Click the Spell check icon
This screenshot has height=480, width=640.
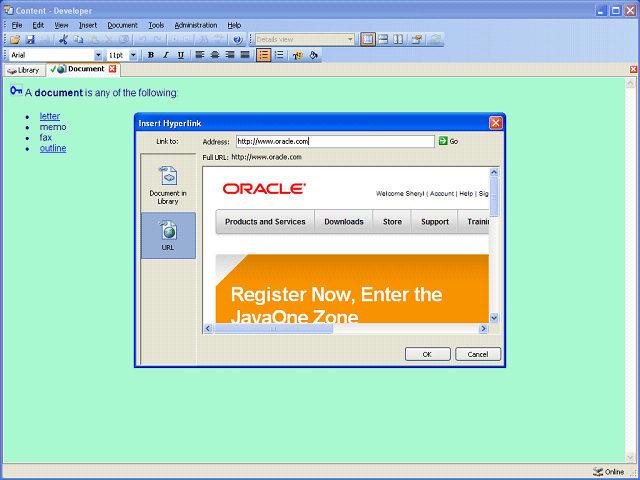pos(218,40)
